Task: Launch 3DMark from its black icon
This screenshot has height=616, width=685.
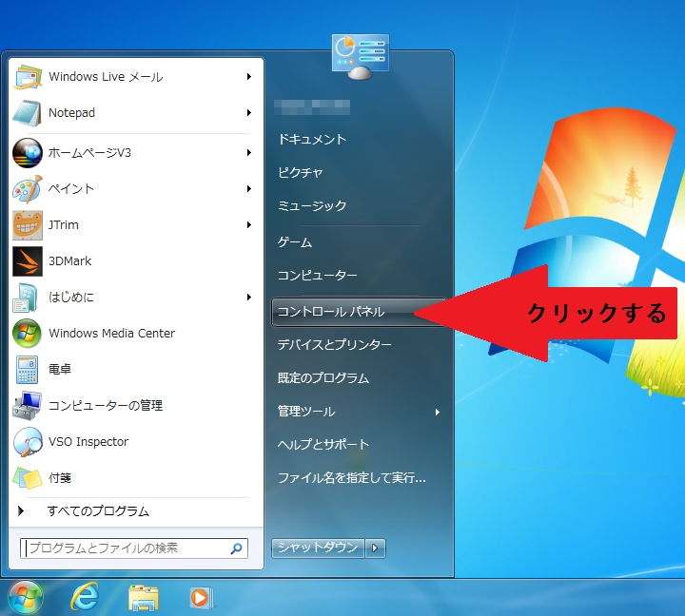Action: 28,261
